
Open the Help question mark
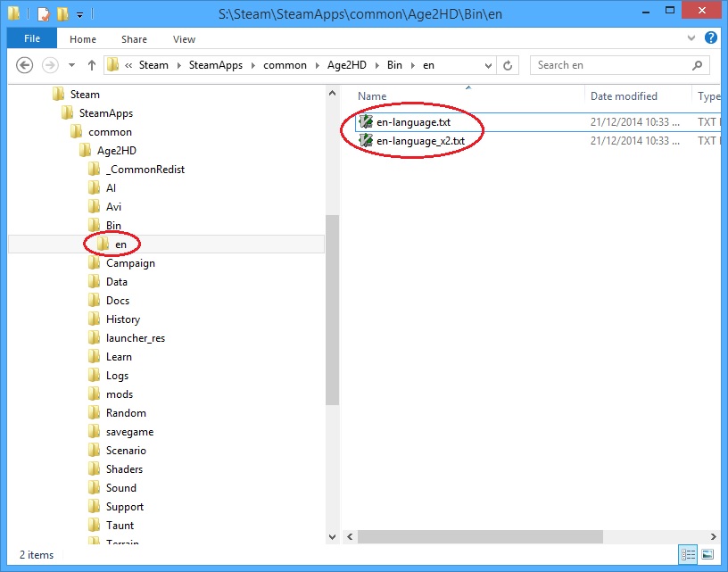point(711,38)
